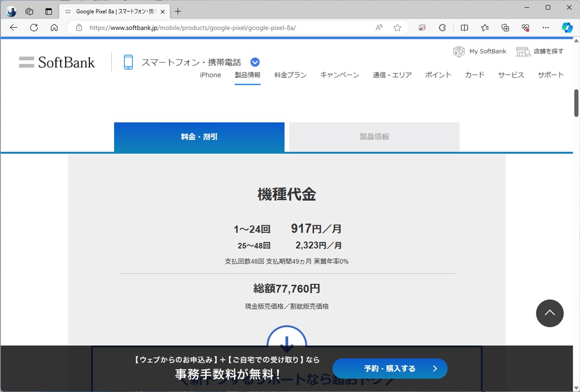
Task: Switch to the 製品情報 tab
Action: pyautogui.click(x=373, y=137)
